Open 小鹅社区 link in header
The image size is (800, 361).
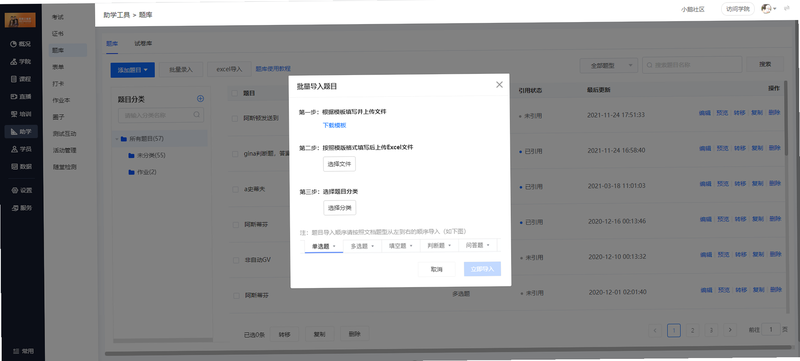coord(692,9)
